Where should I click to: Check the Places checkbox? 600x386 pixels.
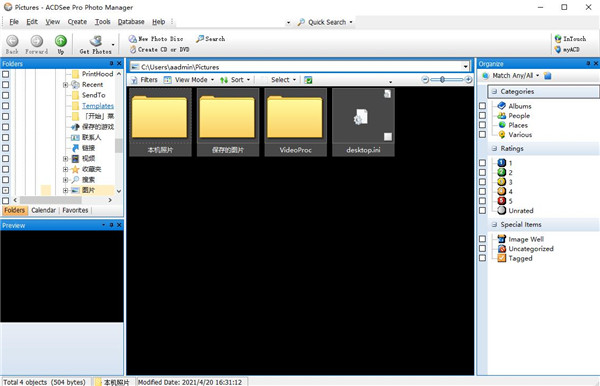[483, 125]
